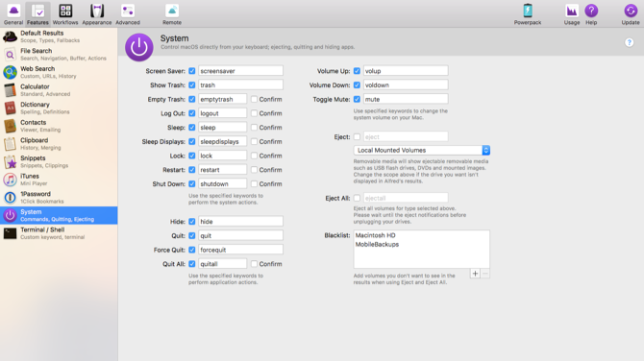Select MobileBackups in Blacklist

coord(377,245)
